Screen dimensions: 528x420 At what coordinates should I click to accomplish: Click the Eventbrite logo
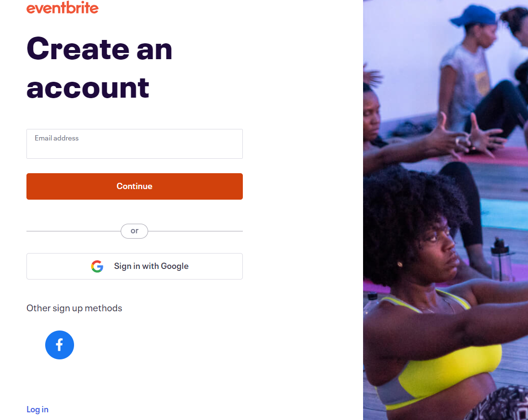[x=63, y=7]
